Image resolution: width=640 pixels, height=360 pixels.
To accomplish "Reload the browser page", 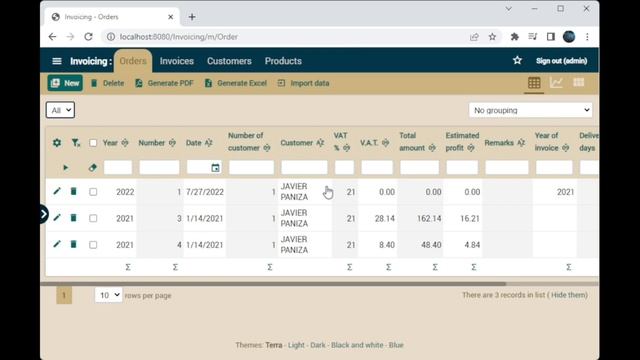I will pos(88,37).
